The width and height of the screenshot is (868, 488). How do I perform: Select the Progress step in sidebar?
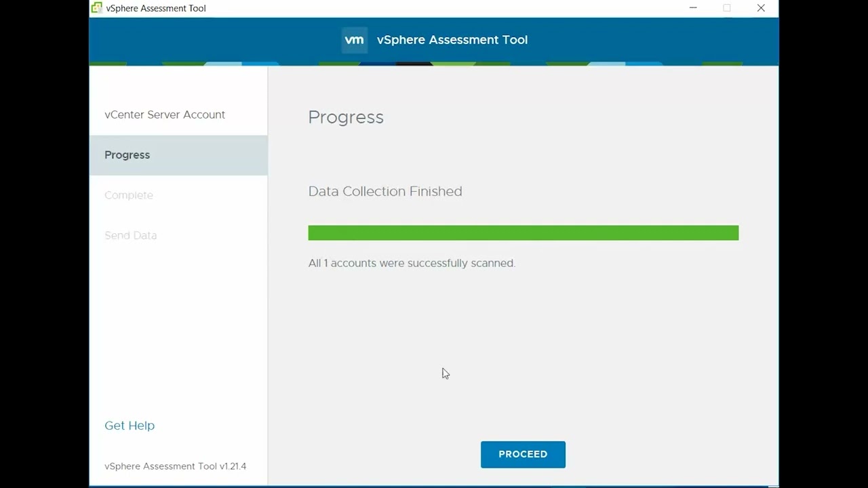click(178, 155)
